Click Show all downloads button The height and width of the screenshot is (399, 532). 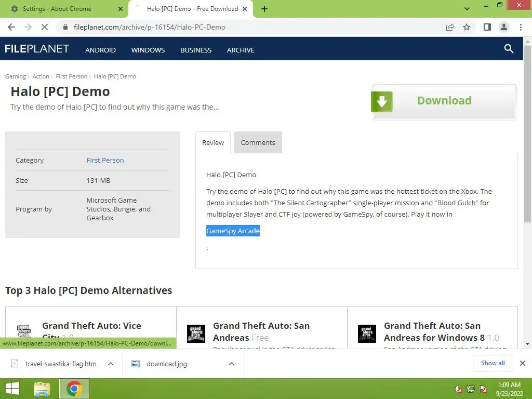493,363
